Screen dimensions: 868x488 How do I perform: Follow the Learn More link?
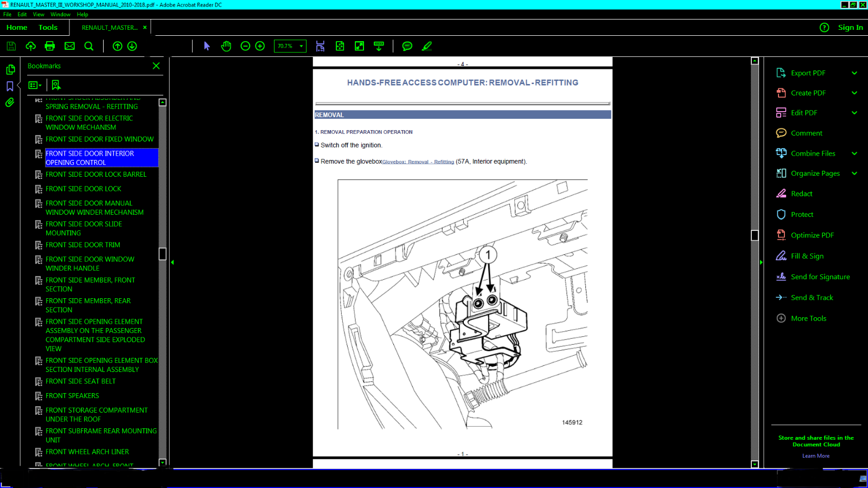(816, 456)
